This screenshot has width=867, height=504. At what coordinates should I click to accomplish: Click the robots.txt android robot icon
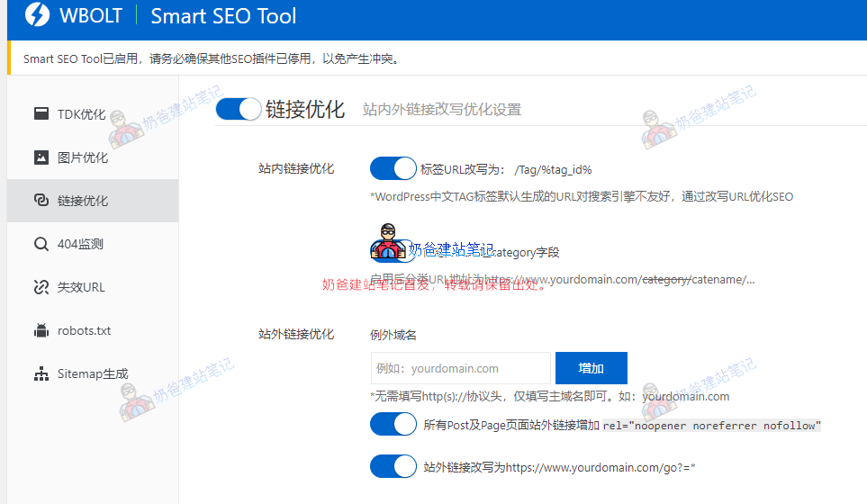[x=41, y=330]
